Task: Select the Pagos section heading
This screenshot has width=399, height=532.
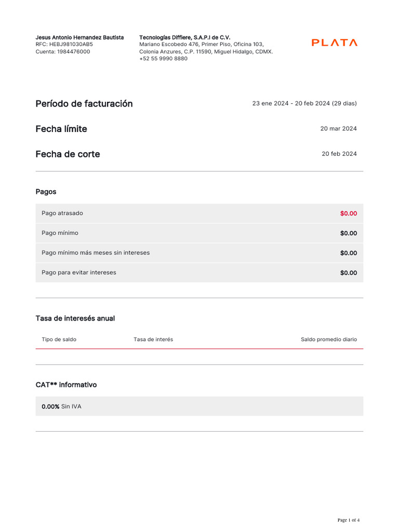Action: (x=46, y=192)
